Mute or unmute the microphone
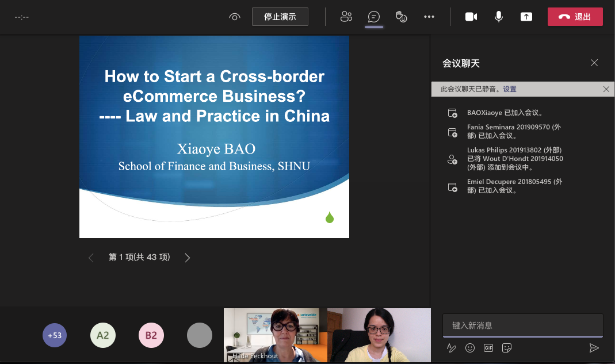This screenshot has width=615, height=364. 499,17
